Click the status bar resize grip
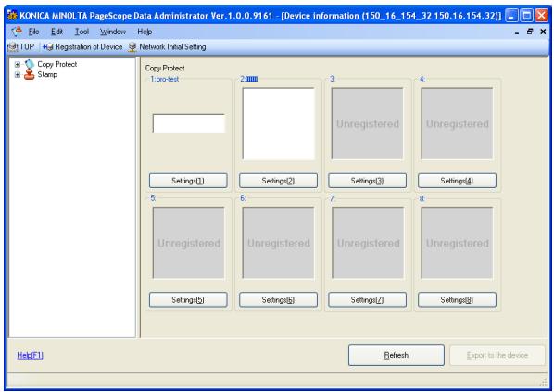This screenshot has width=554, height=392. click(x=544, y=383)
